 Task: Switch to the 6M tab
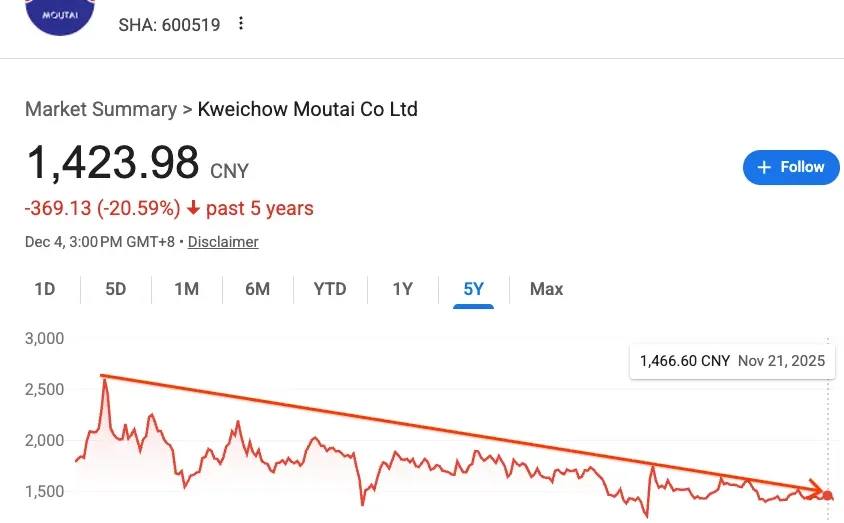point(257,289)
